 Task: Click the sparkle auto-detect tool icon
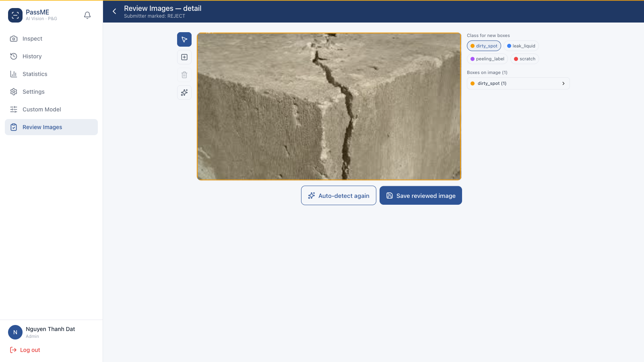click(184, 93)
